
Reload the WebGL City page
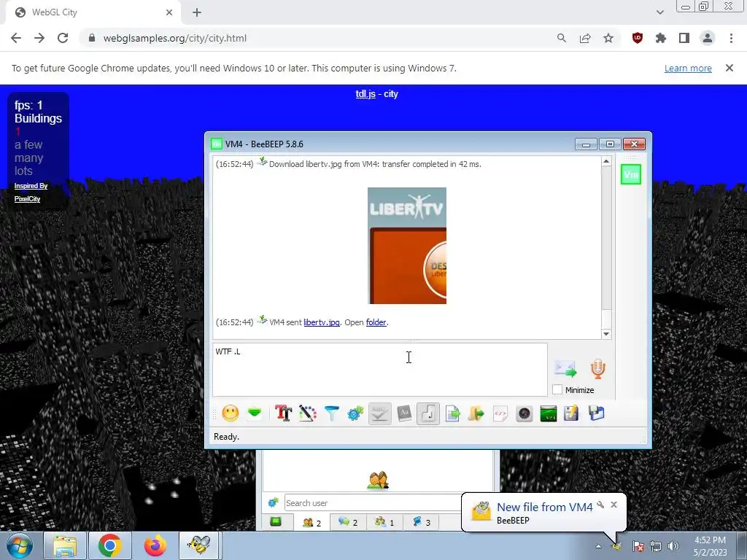(63, 38)
